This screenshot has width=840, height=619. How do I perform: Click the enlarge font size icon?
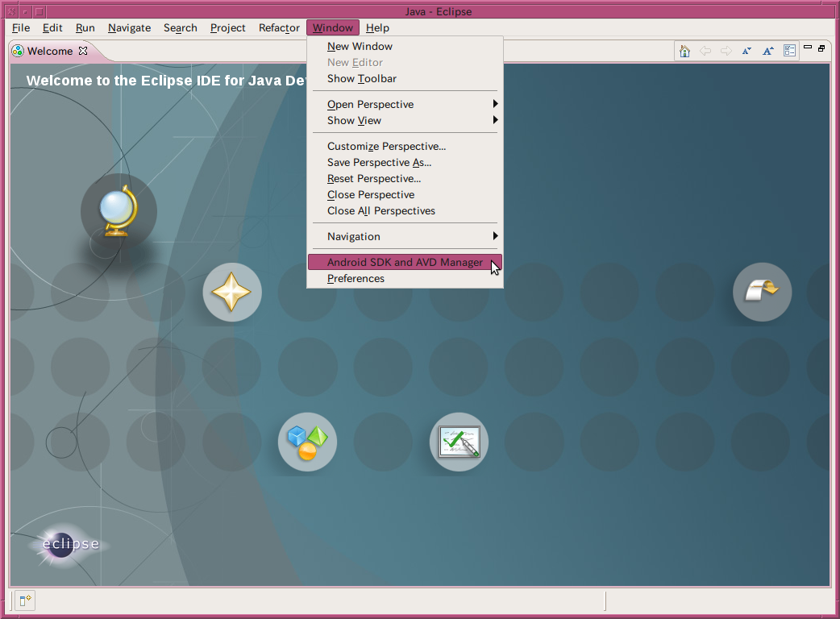[768, 51]
